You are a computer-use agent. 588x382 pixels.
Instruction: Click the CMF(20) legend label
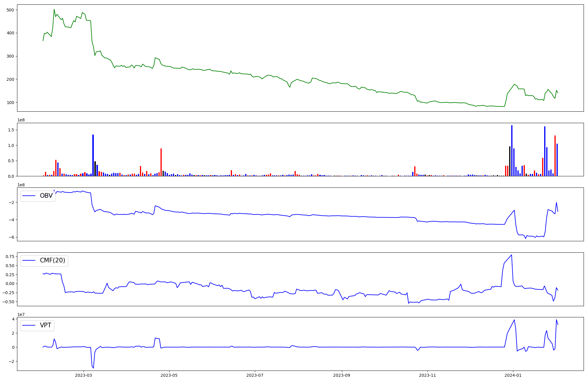click(x=52, y=261)
